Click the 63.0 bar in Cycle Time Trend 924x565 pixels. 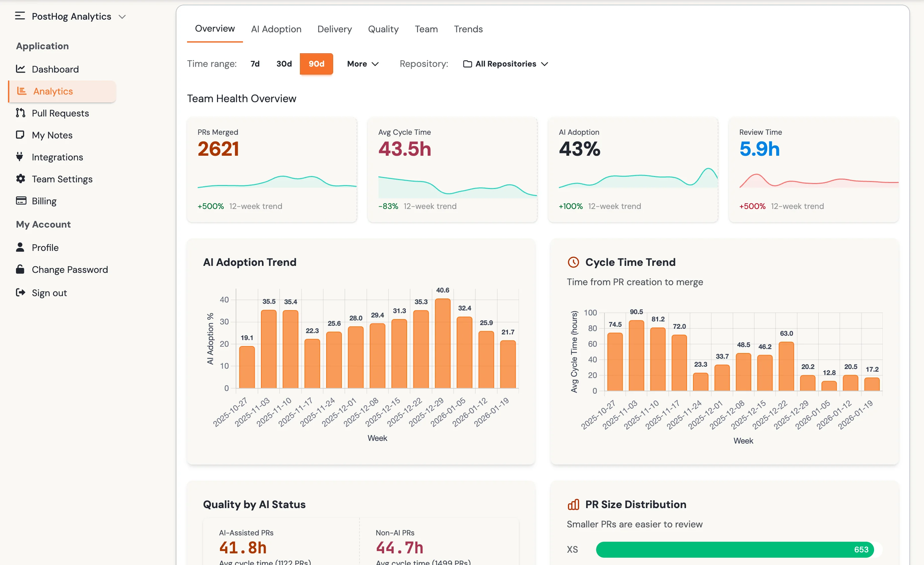[x=787, y=366]
